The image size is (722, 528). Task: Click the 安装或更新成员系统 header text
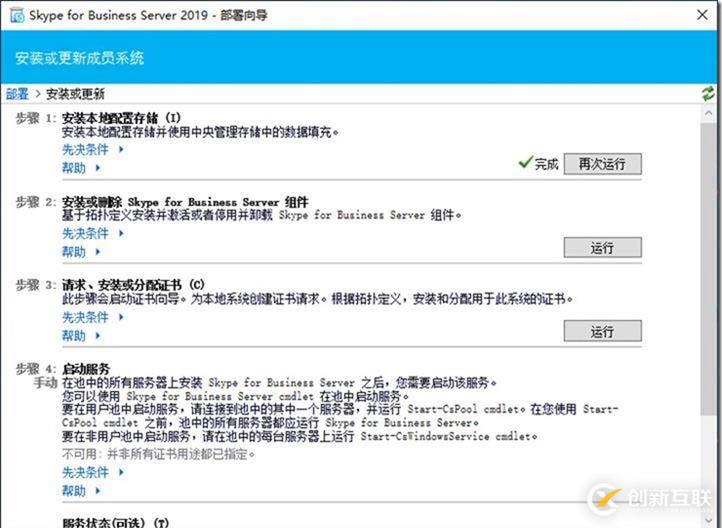point(79,58)
